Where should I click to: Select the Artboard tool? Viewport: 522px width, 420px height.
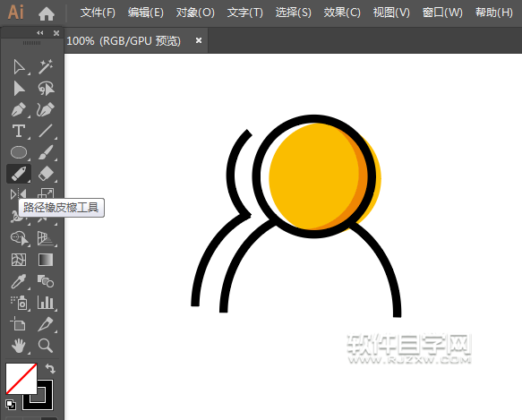pyautogui.click(x=18, y=324)
